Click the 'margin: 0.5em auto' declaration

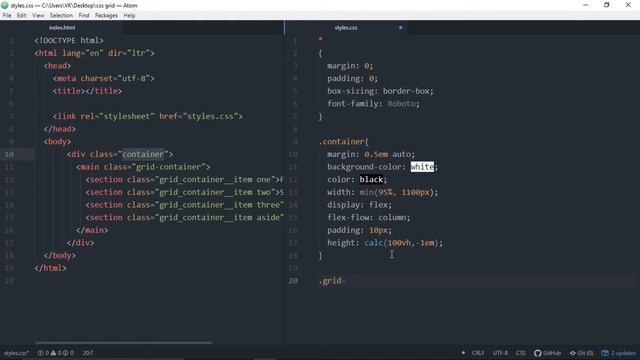[371, 154]
